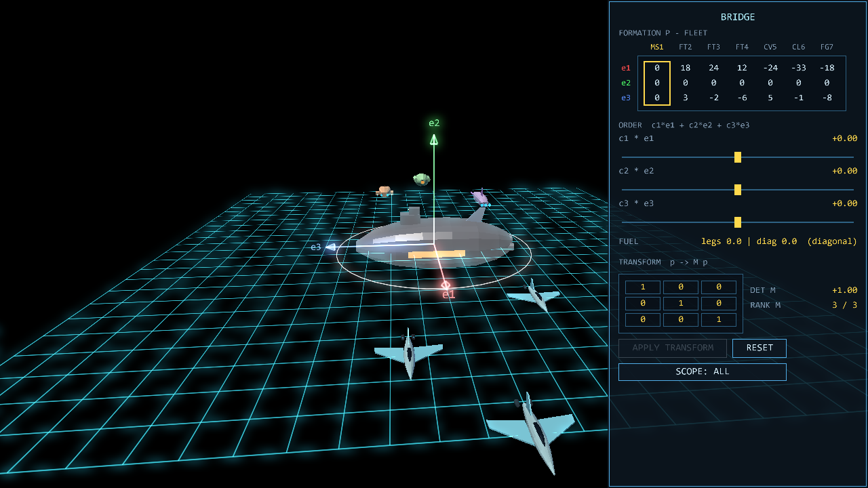Click the c3 * e3 value +0.00
Viewport: 868px width, 488px height.
845,203
